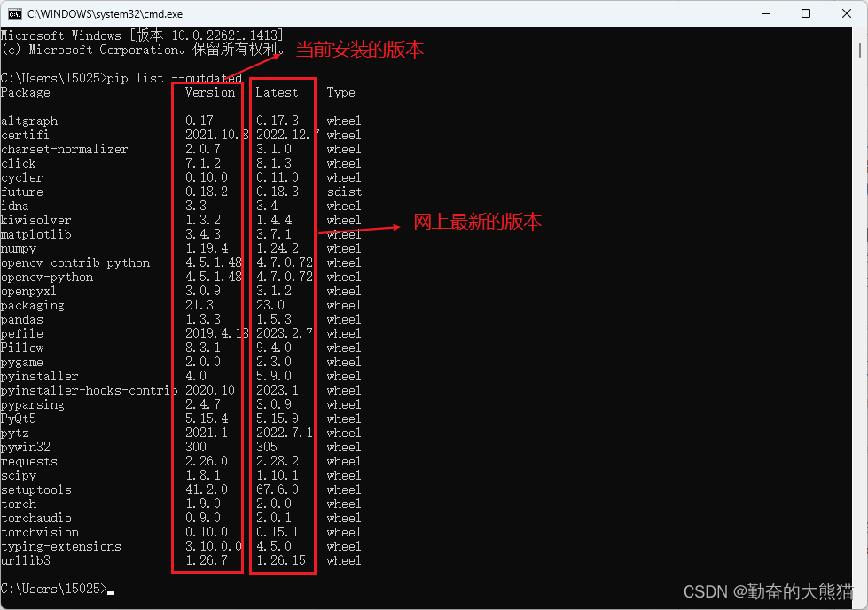Click the vertical scrollbar thumb

[x=860, y=50]
